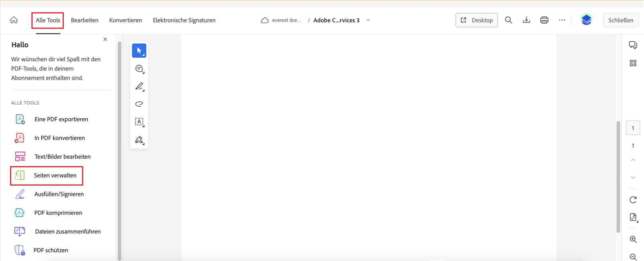This screenshot has width=644, height=261.
Task: Open the page display options icon
Action: 633,217
